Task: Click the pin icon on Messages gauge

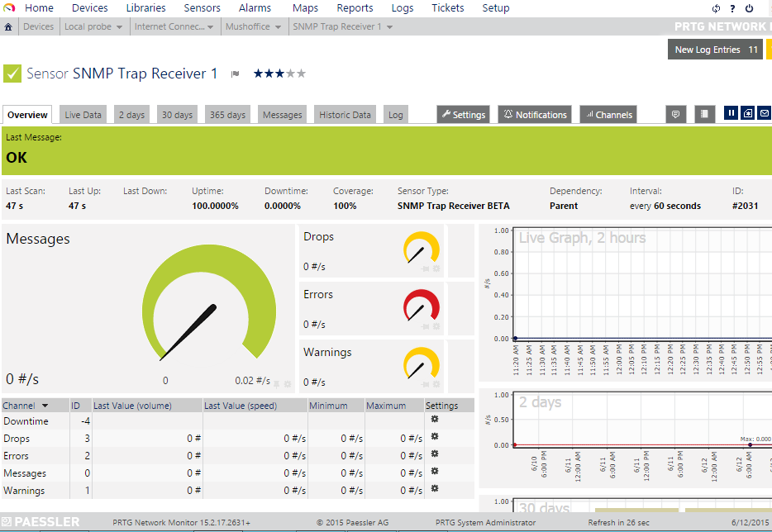Action: pos(277,384)
